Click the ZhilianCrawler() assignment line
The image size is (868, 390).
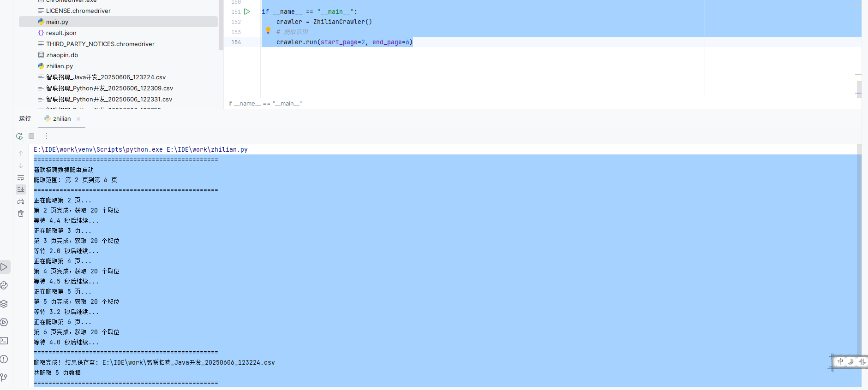click(x=324, y=22)
